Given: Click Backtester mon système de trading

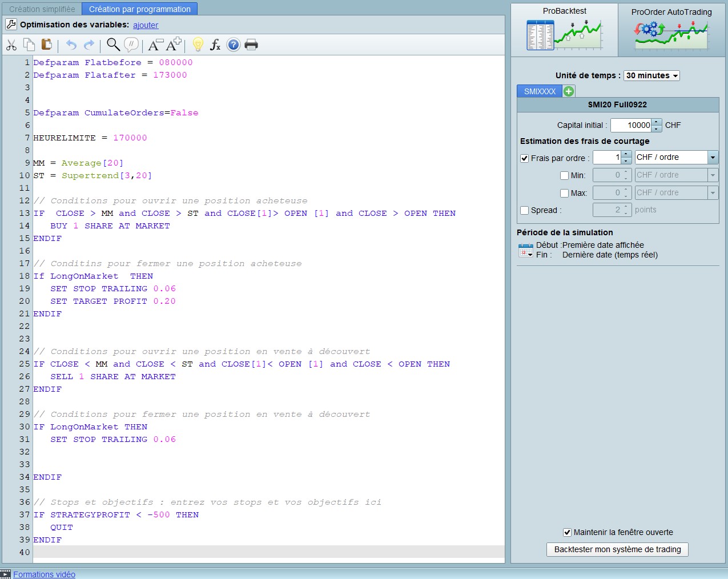Looking at the screenshot, I should [617, 549].
